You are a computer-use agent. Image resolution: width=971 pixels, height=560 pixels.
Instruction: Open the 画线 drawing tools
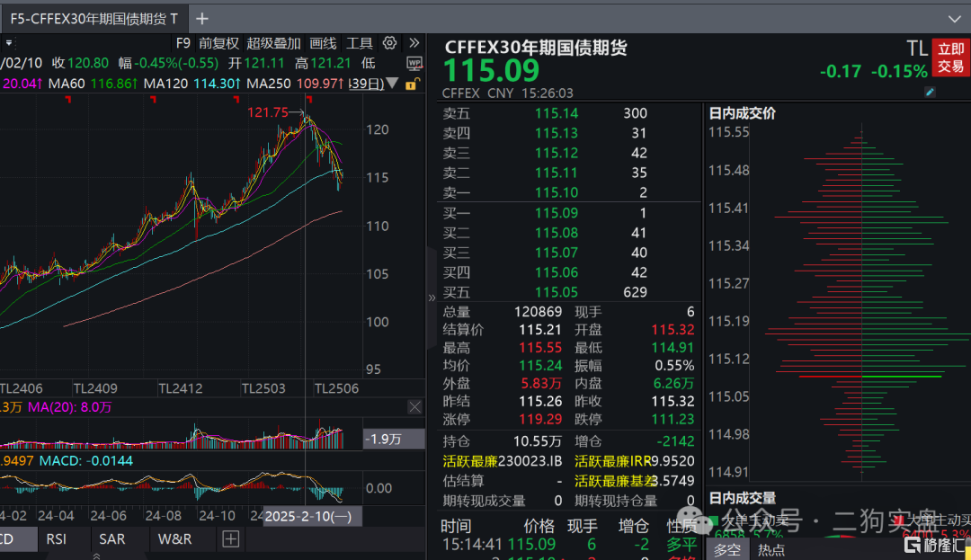point(323,43)
